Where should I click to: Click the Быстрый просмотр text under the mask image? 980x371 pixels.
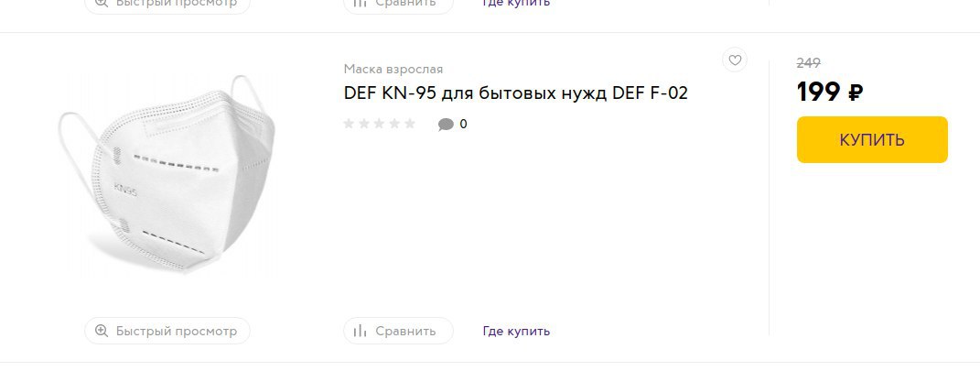(177, 331)
